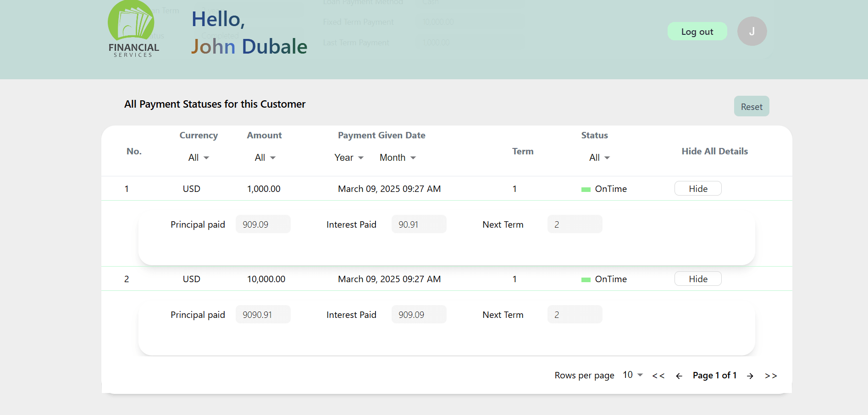Expand the Year dropdown under Payment Given Date

348,157
